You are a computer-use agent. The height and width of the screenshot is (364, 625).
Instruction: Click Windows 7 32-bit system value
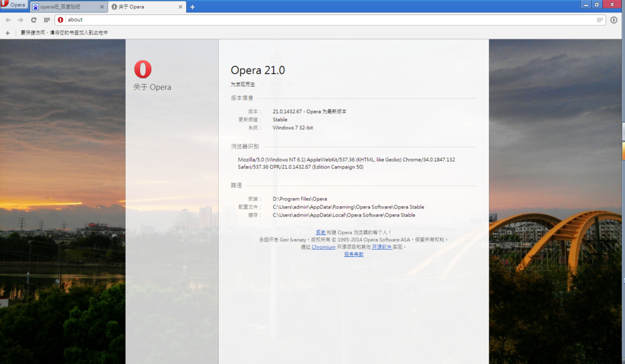(x=292, y=128)
